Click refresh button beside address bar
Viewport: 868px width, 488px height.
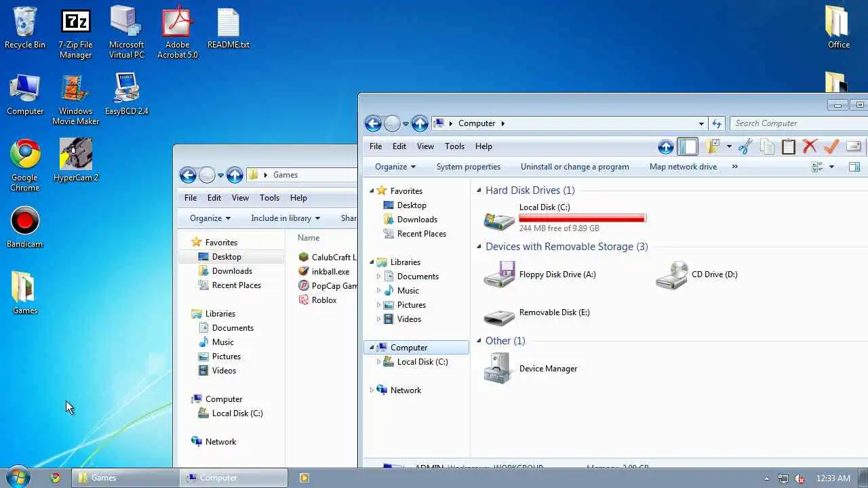tap(717, 123)
